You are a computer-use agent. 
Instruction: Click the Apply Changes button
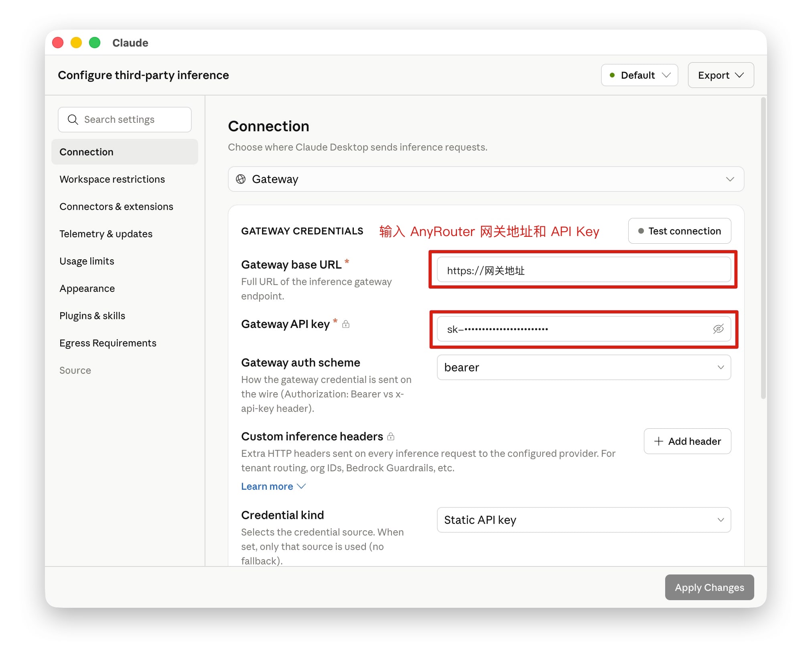[709, 587]
